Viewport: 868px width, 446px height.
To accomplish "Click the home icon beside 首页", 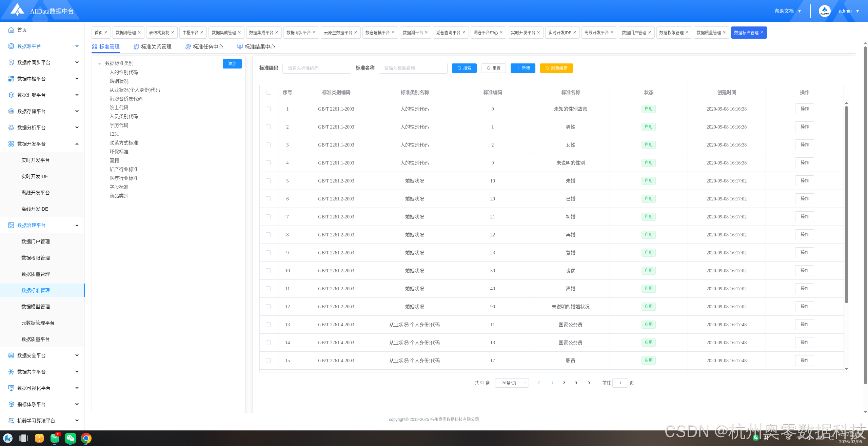I will [x=11, y=30].
